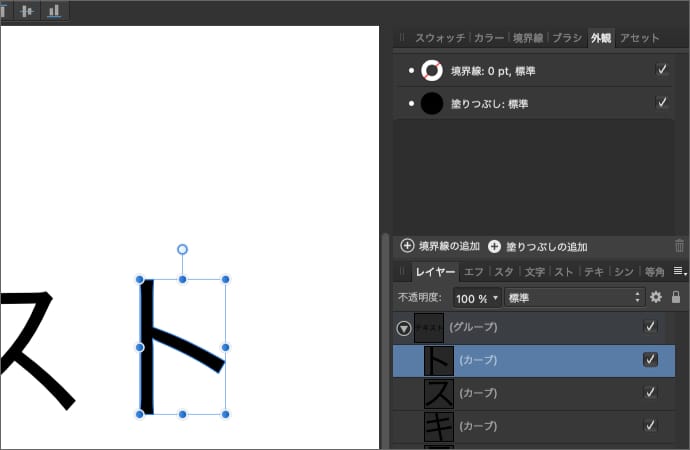The height and width of the screenshot is (450, 690).
Task: Click the black 塗りつぶし fill color swatch
Action: (432, 103)
